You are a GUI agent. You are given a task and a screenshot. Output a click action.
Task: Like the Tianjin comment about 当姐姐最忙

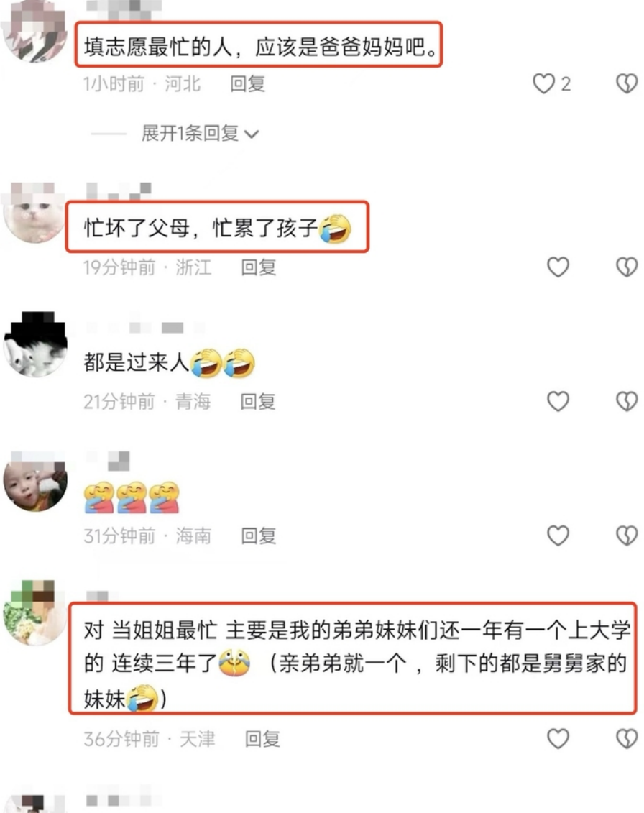(x=558, y=739)
